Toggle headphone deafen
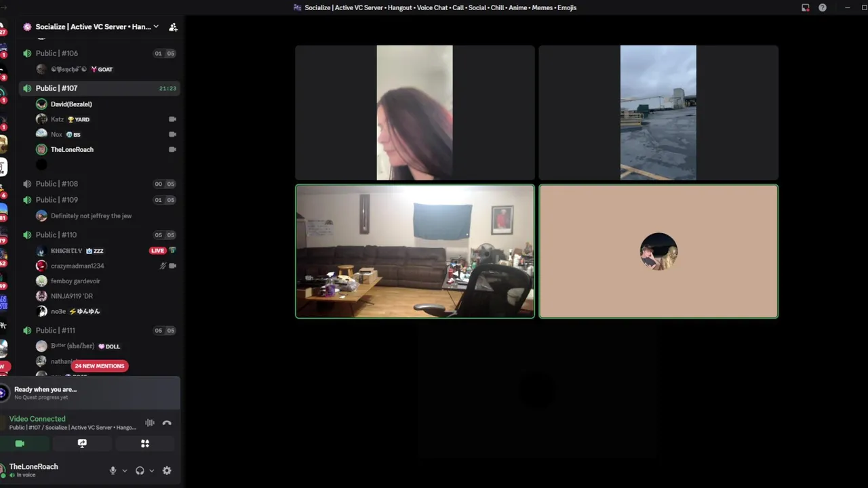The image size is (868, 488). coord(140,470)
